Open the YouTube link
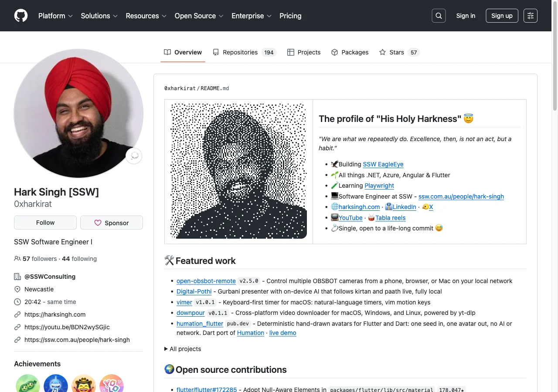Screen dimensions: 558x392 coord(350,218)
